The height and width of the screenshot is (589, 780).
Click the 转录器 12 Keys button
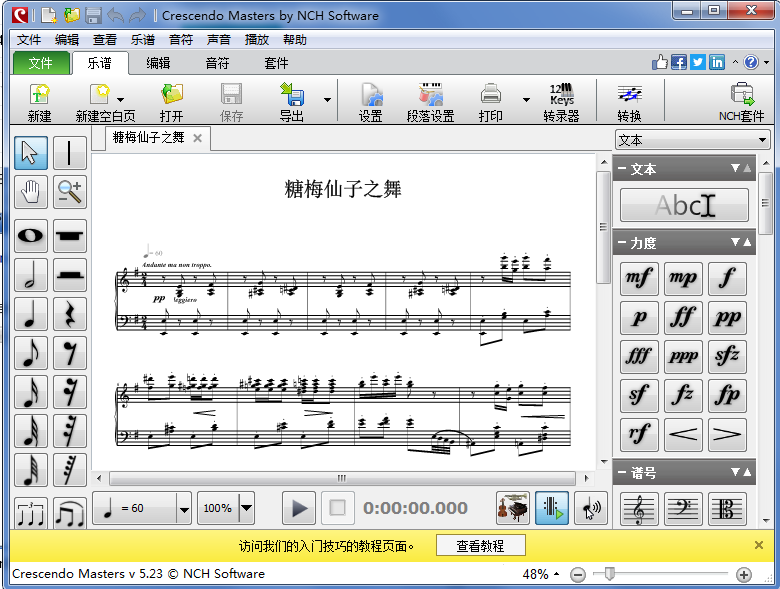[561, 102]
